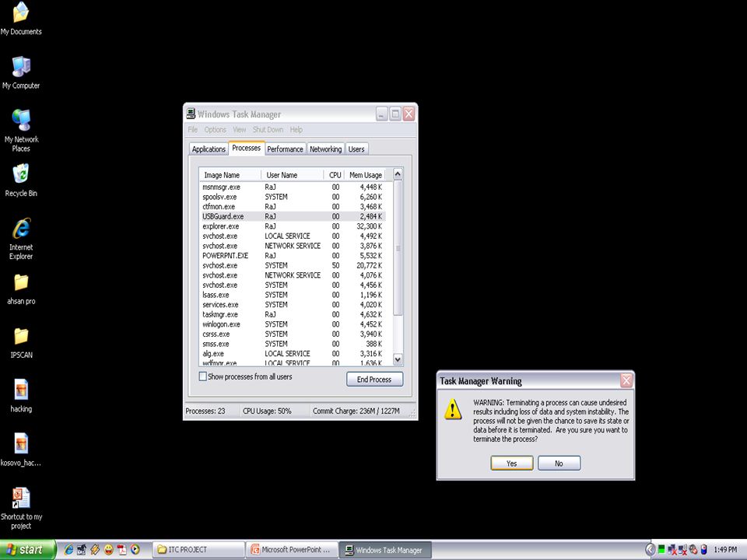Click the green CPU usage tray icon
Image resolution: width=747 pixels, height=560 pixels.
[661, 550]
